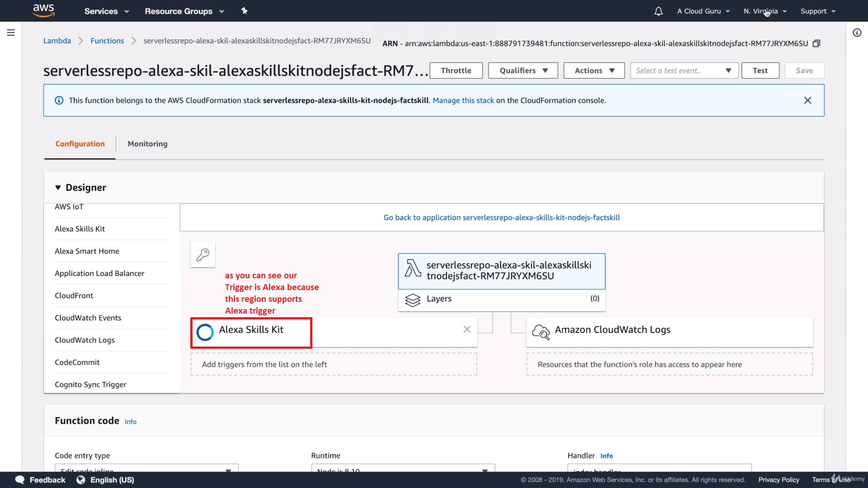Remove the Alexa Skills Kit trigger
The width and height of the screenshot is (868, 488).
tap(467, 329)
